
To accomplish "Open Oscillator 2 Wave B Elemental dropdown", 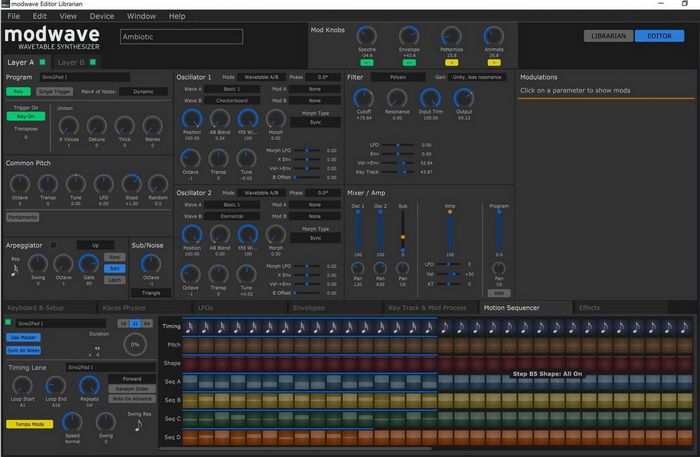I will coord(232,216).
